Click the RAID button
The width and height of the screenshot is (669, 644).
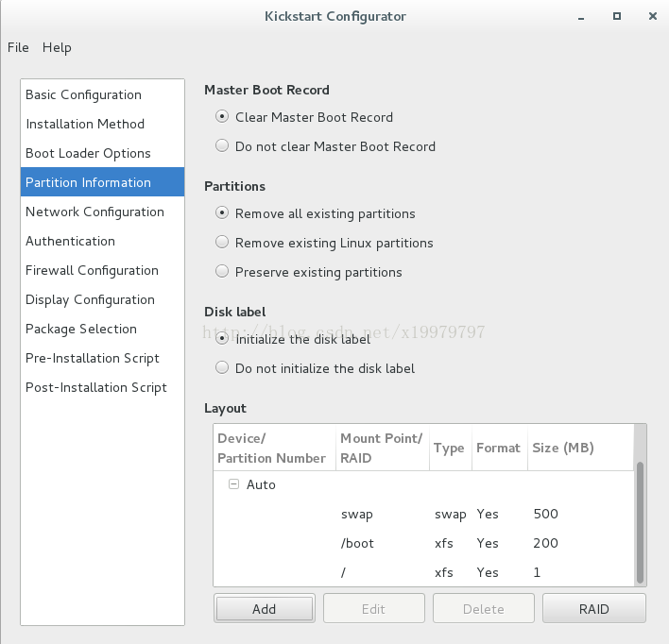point(594,609)
